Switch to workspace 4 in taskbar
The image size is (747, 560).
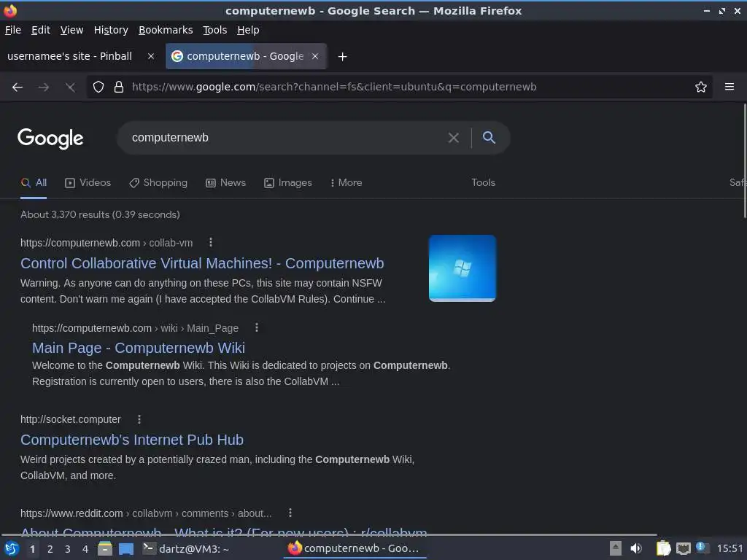coord(85,549)
